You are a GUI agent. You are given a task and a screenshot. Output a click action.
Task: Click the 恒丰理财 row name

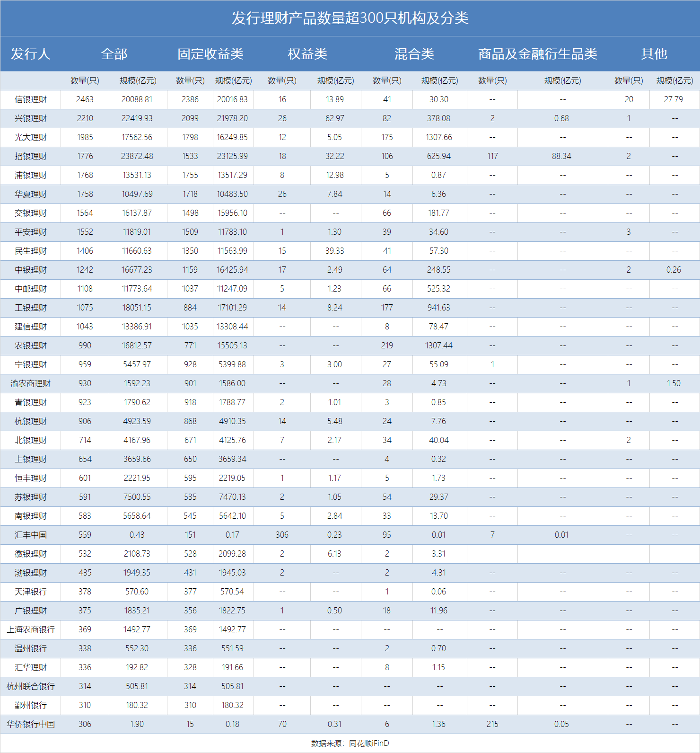(31, 478)
